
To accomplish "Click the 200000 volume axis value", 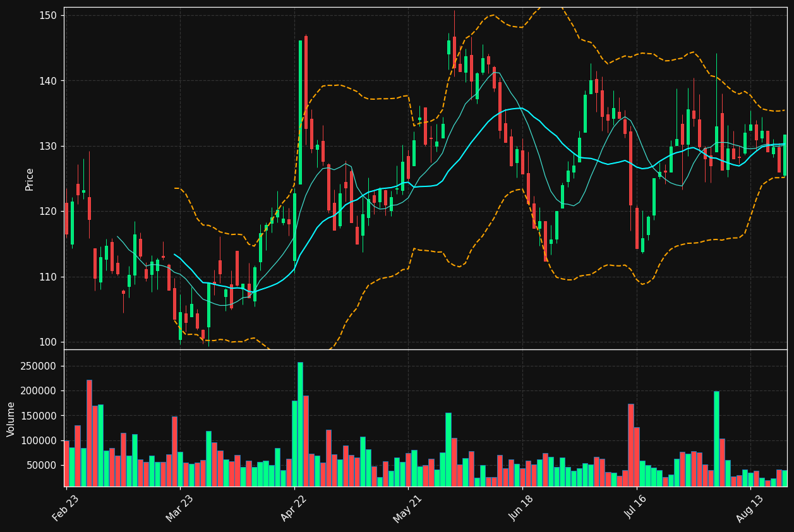I will click(39, 391).
